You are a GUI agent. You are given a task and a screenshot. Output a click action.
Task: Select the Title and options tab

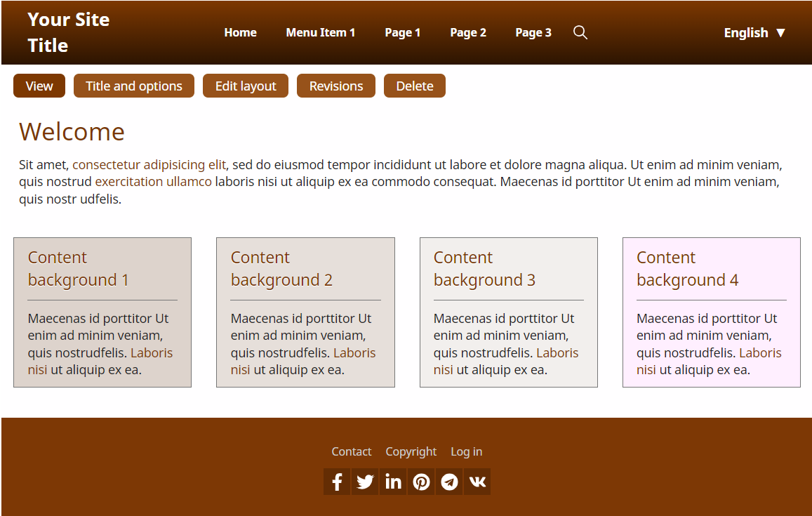[x=134, y=86]
